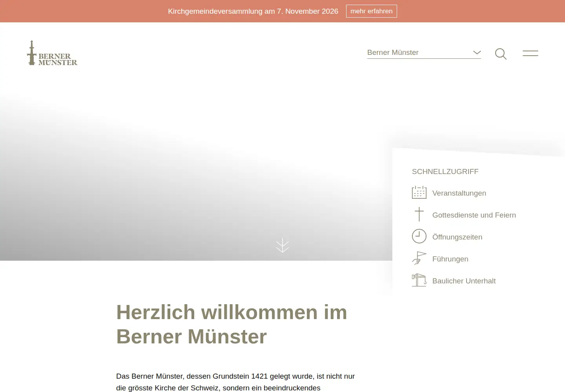The height and width of the screenshot is (392, 565).
Task: Click the calendar icon beside Veranstaltungen
Action: pos(419,192)
